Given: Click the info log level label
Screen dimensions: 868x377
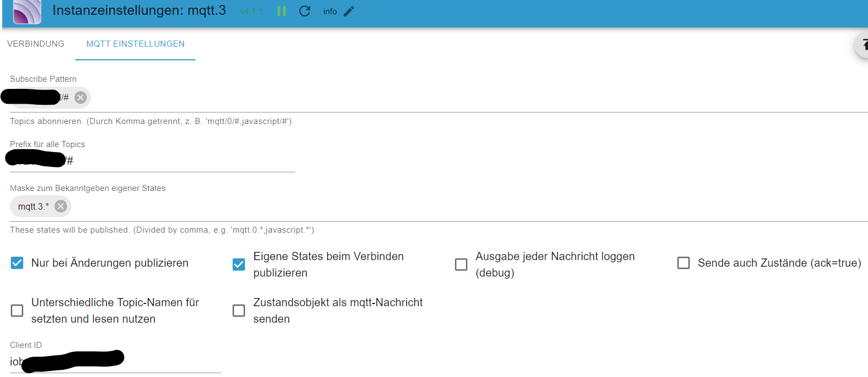Looking at the screenshot, I should (x=330, y=12).
